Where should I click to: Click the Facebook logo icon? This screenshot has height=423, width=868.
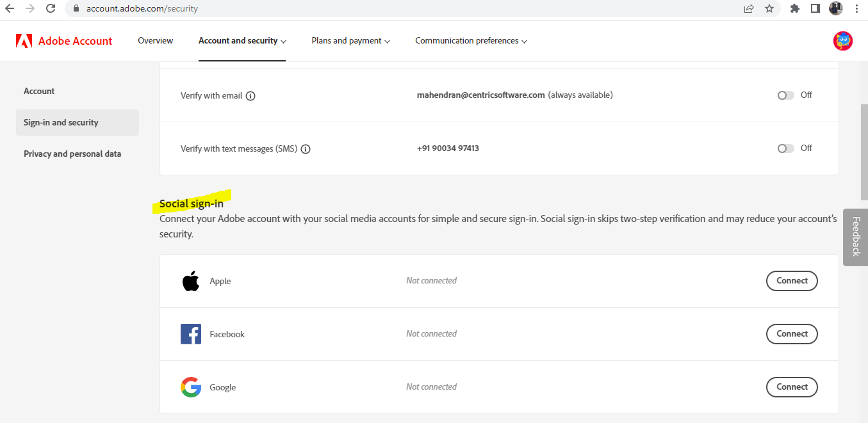pos(190,333)
